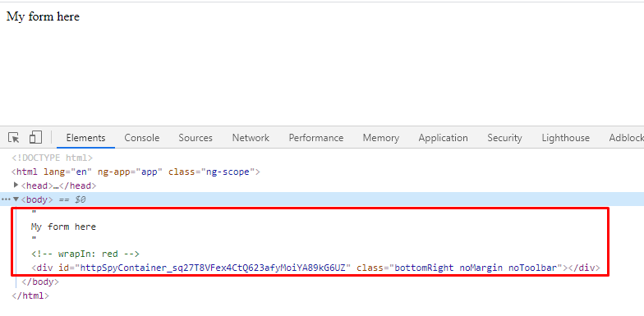
Task: Collapse the body element node
Action: coord(16,199)
